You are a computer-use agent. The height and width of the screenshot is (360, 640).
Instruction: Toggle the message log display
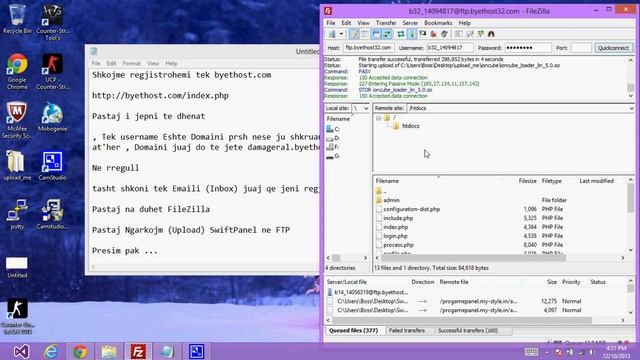pyautogui.click(x=354, y=34)
